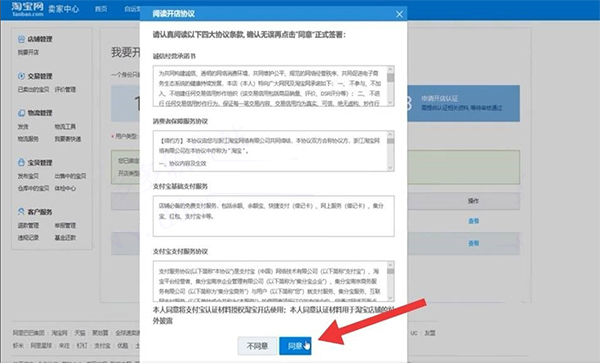Open 来往 footer link
This screenshot has height=363, width=600.
click(64, 345)
